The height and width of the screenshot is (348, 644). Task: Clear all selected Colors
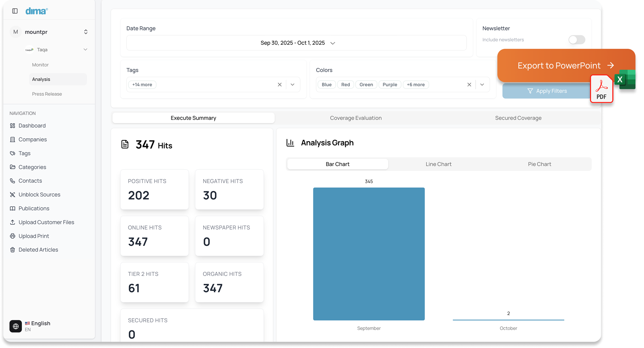(x=469, y=84)
